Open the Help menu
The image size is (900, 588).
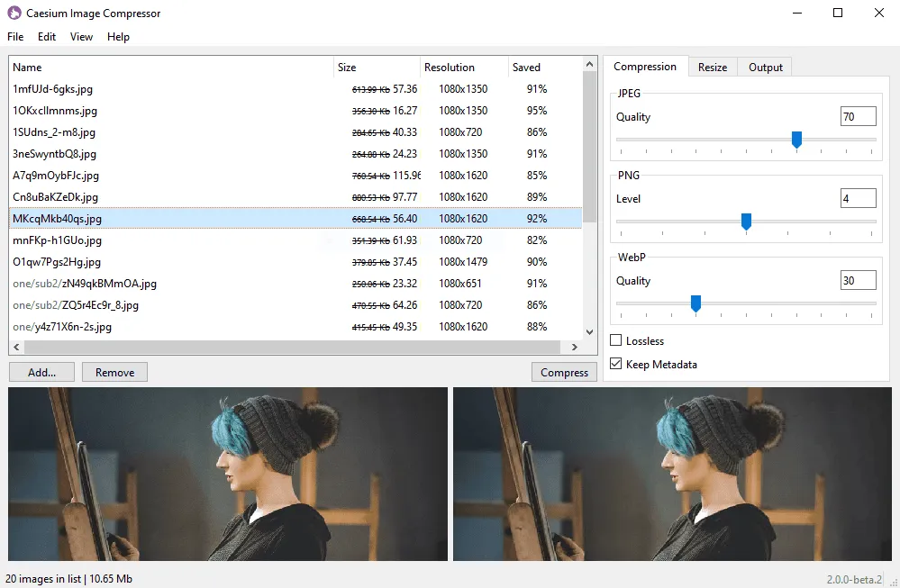(x=118, y=37)
